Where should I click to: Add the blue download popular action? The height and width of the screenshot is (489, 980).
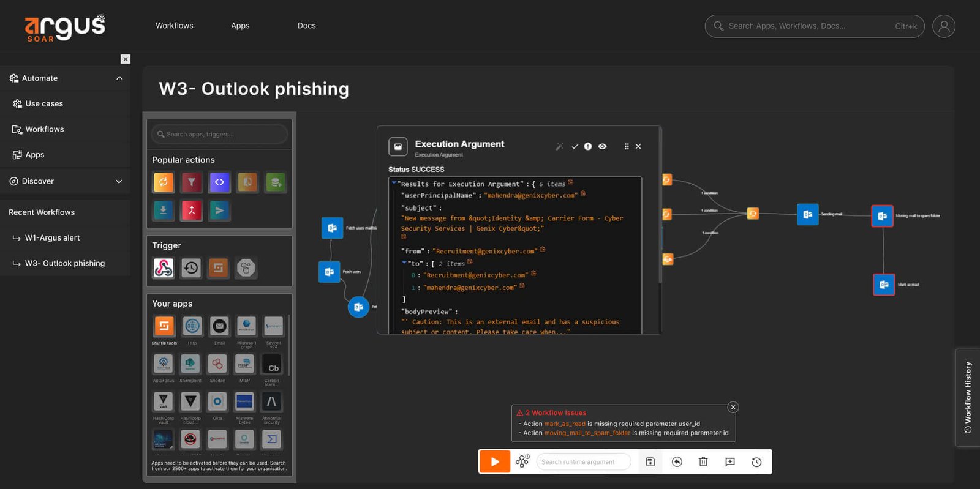pyautogui.click(x=164, y=211)
